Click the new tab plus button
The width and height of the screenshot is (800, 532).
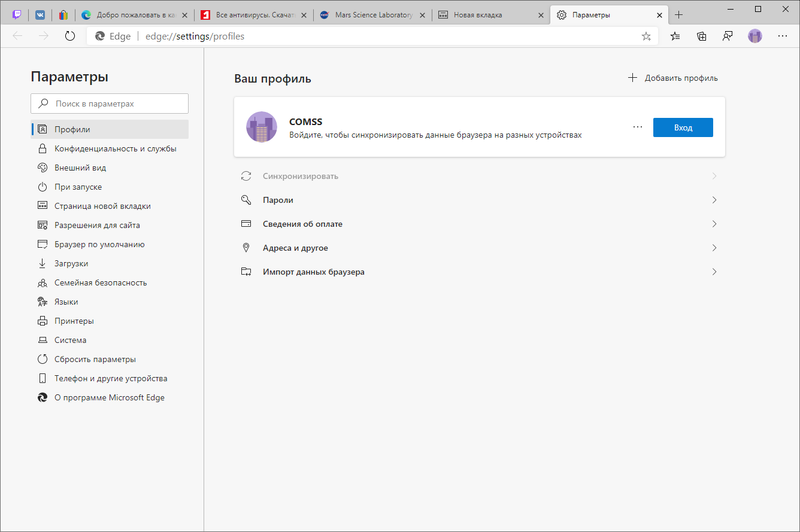coord(678,15)
